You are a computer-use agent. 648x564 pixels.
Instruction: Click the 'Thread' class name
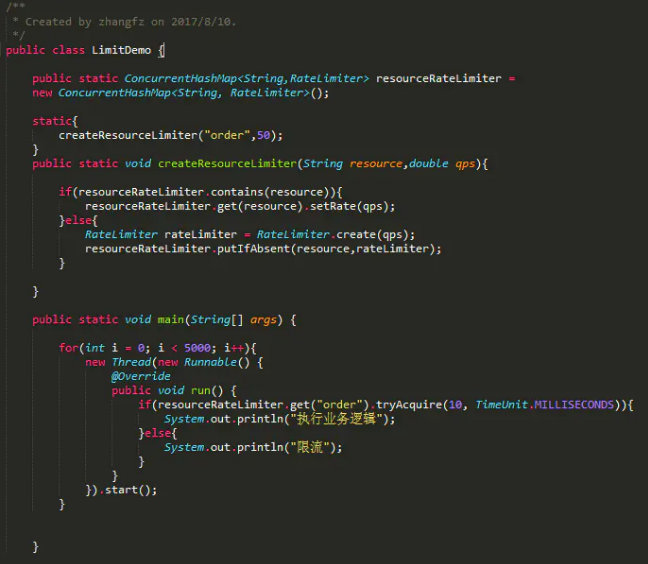pos(131,362)
